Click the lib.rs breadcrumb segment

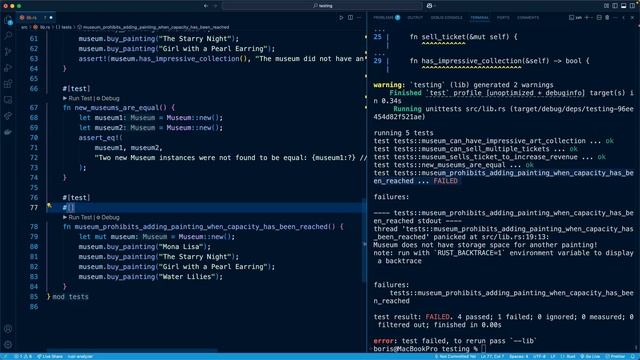click(42, 27)
